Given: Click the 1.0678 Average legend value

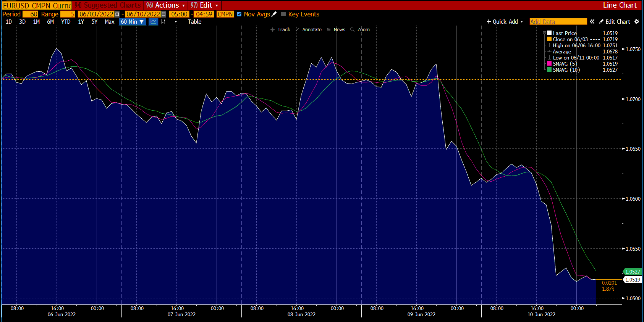Looking at the screenshot, I should pos(610,52).
